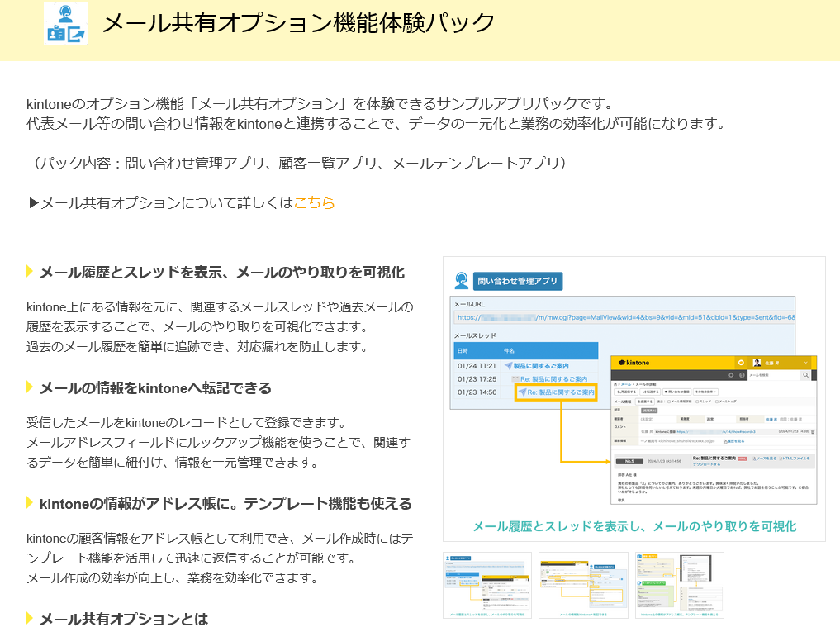Click the line 過去のメール履歴を簡単に追跡でき

click(197, 347)
